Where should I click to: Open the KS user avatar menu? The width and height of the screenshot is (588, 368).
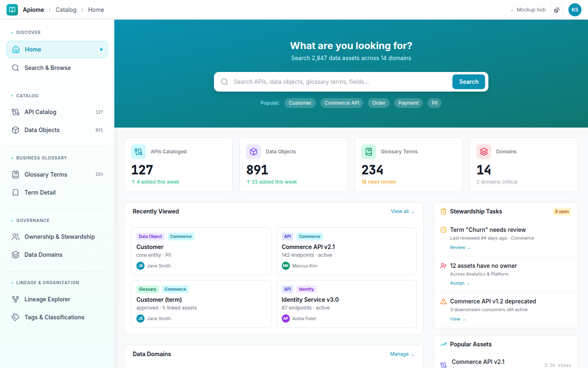click(575, 10)
